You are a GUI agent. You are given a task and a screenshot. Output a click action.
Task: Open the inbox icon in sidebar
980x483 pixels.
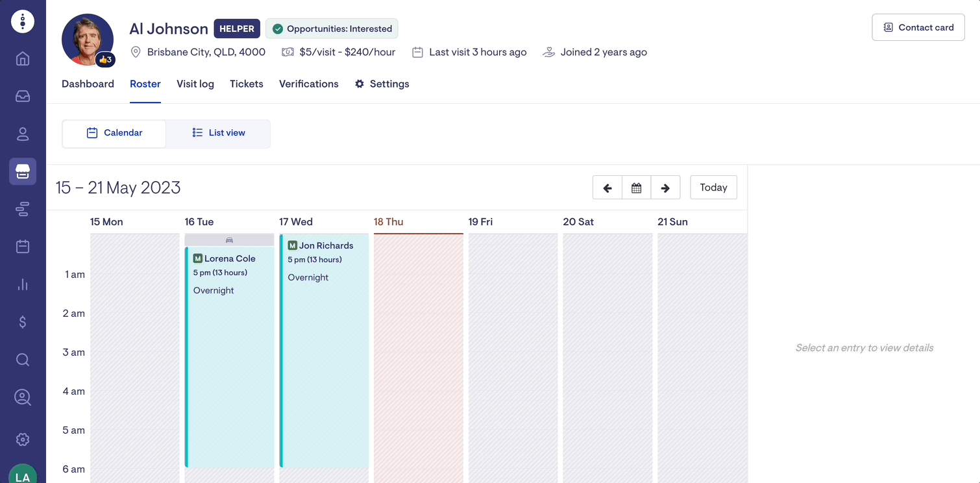tap(23, 96)
